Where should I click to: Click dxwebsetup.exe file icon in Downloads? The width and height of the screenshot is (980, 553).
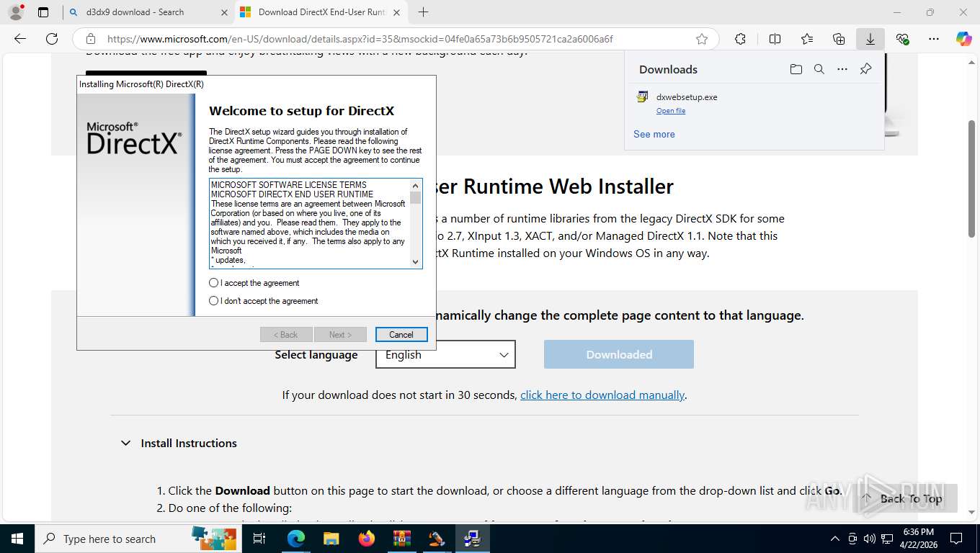(x=643, y=97)
